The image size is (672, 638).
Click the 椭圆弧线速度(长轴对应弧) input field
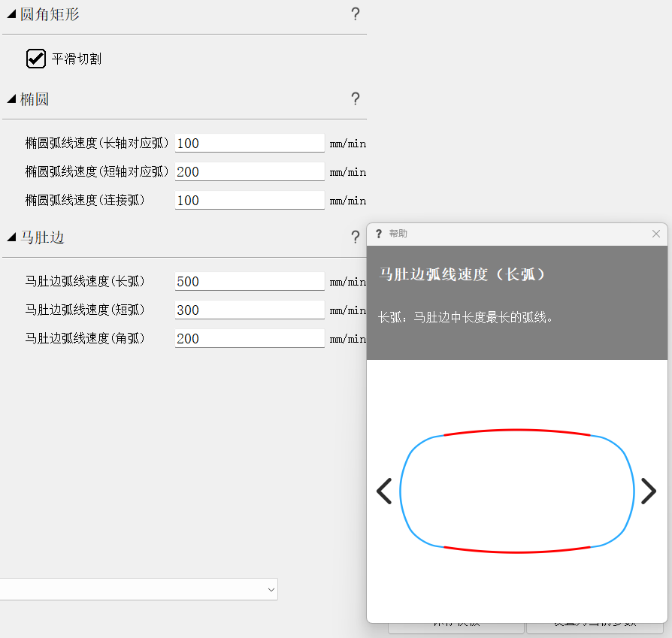click(250, 143)
